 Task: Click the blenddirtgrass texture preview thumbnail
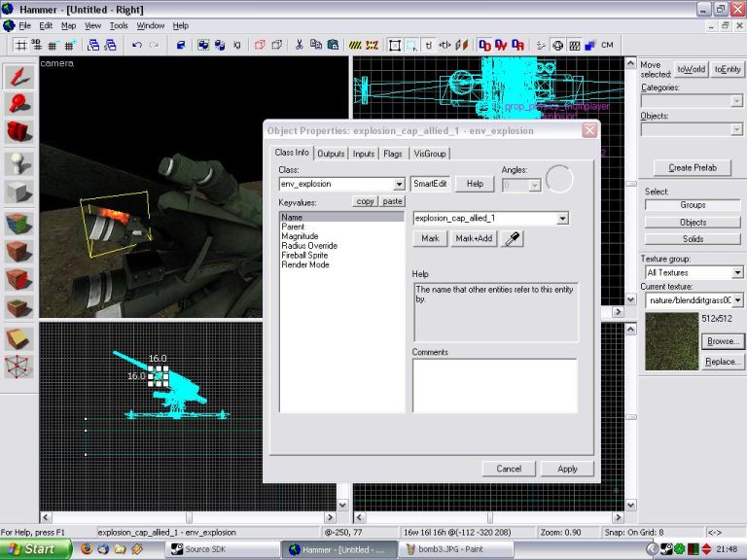(672, 341)
